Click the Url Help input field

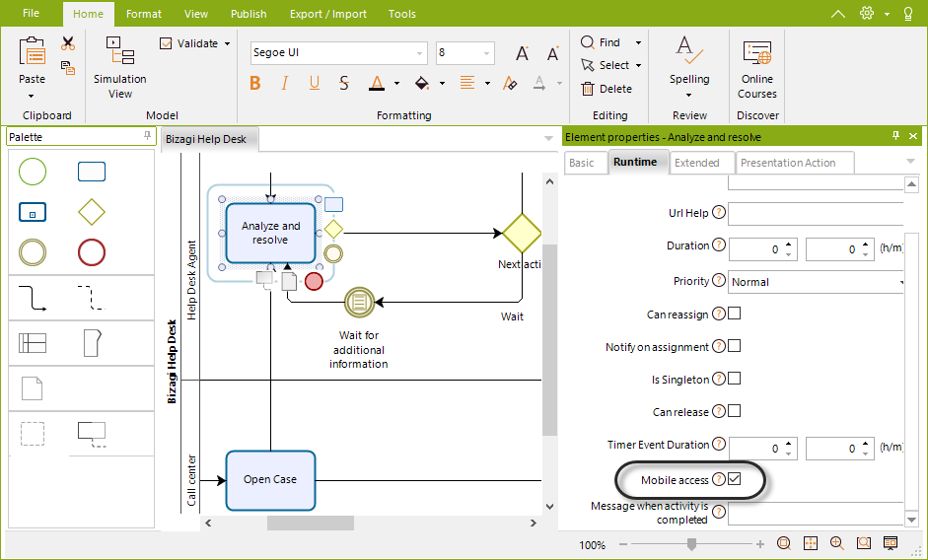tap(816, 214)
